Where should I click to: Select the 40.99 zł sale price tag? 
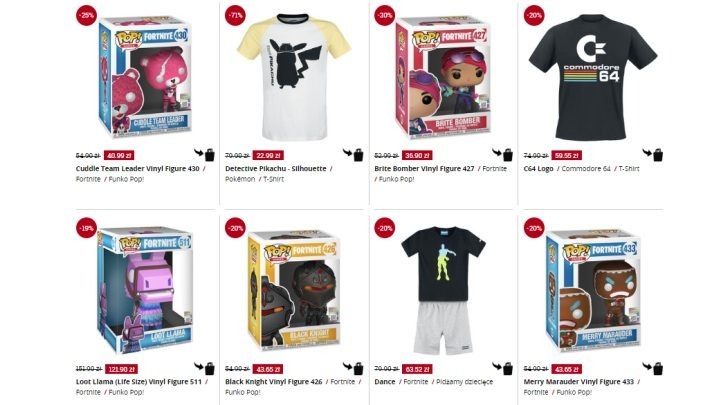point(119,155)
